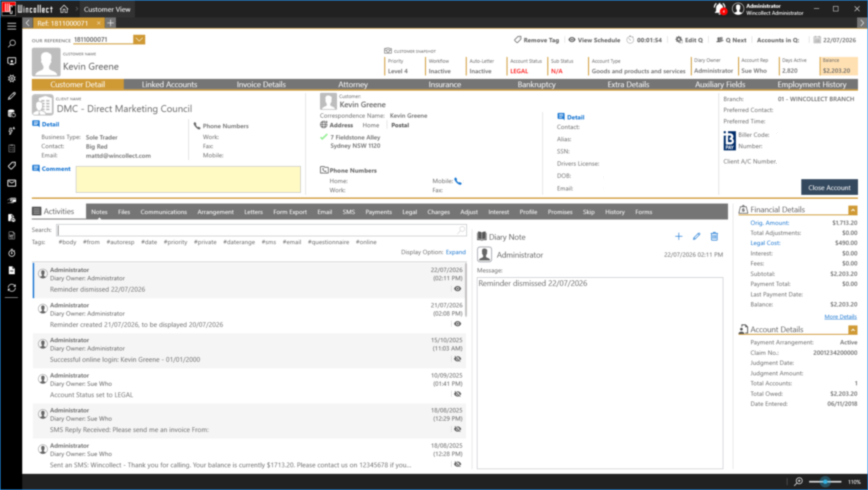Image resolution: width=868 pixels, height=490 pixels.
Task: Toggle visibility of Reminder dismissed note
Action: pos(457,289)
